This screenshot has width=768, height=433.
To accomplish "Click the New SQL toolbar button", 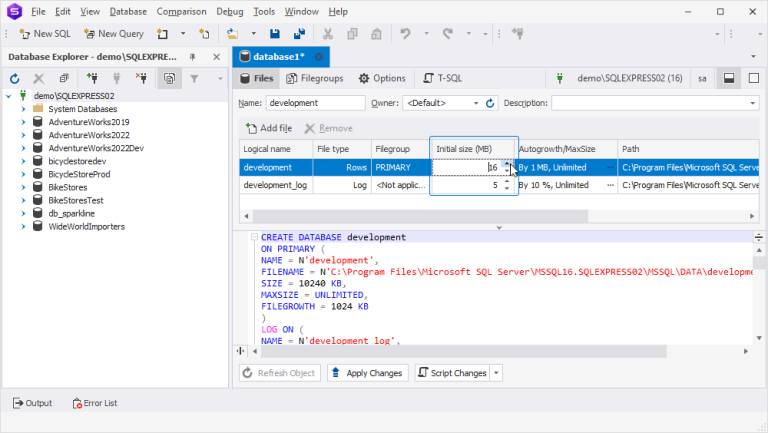I will pos(45,33).
